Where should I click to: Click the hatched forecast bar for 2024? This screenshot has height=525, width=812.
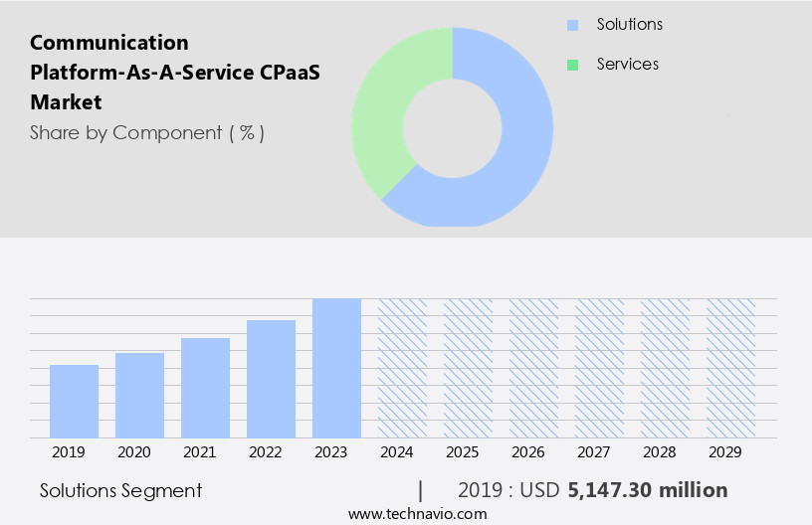(402, 368)
